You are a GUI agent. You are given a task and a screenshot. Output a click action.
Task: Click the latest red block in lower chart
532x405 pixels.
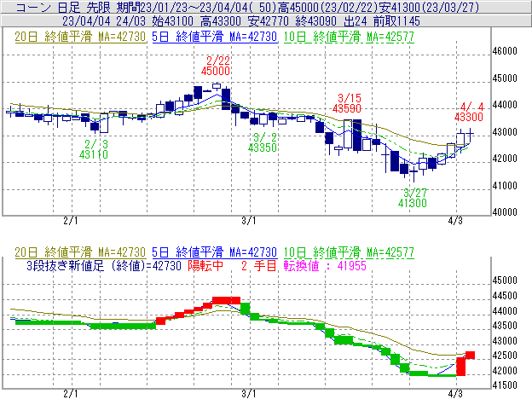tap(469, 355)
